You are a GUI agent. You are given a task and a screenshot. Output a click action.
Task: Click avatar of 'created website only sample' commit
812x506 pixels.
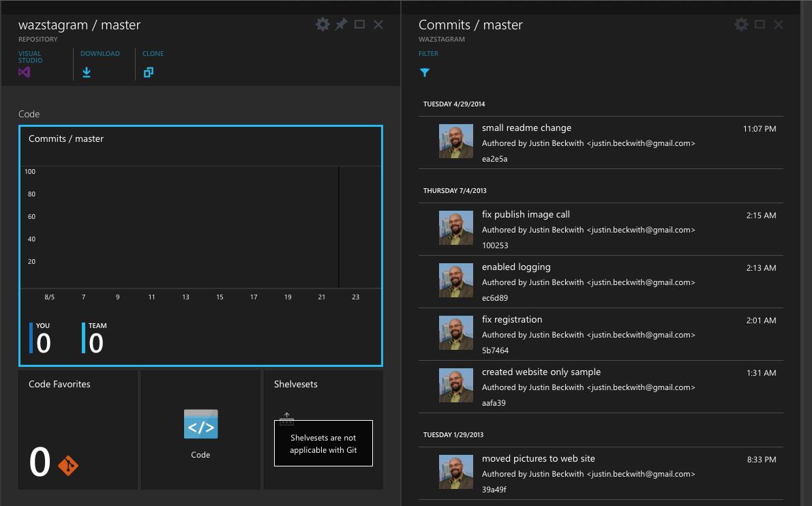(x=455, y=385)
